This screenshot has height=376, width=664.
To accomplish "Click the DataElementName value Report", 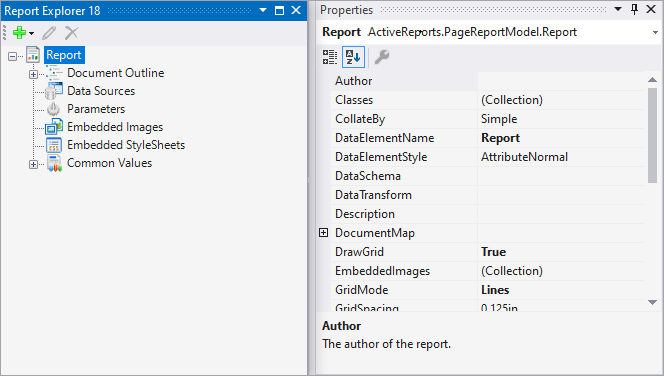I will pos(501,138).
